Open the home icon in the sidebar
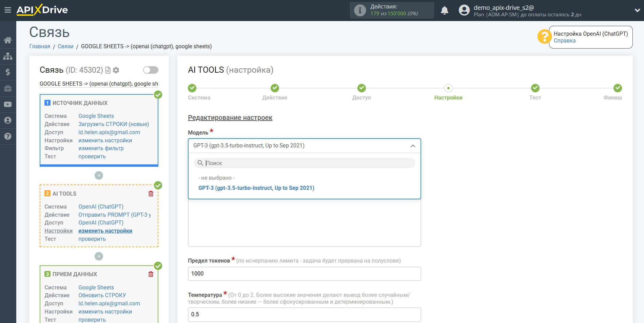The width and height of the screenshot is (644, 323). tap(8, 40)
